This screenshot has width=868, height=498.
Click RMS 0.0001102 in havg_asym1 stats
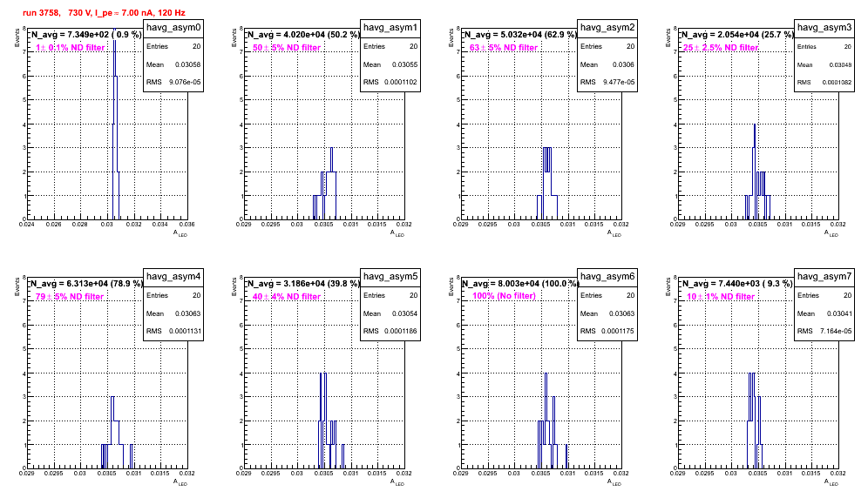(390, 82)
